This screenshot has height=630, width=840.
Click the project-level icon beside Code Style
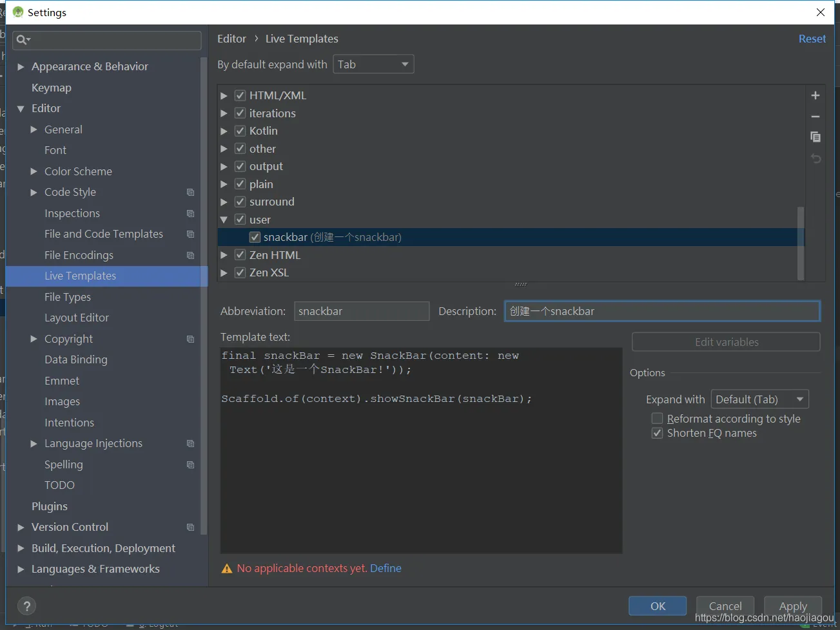190,192
